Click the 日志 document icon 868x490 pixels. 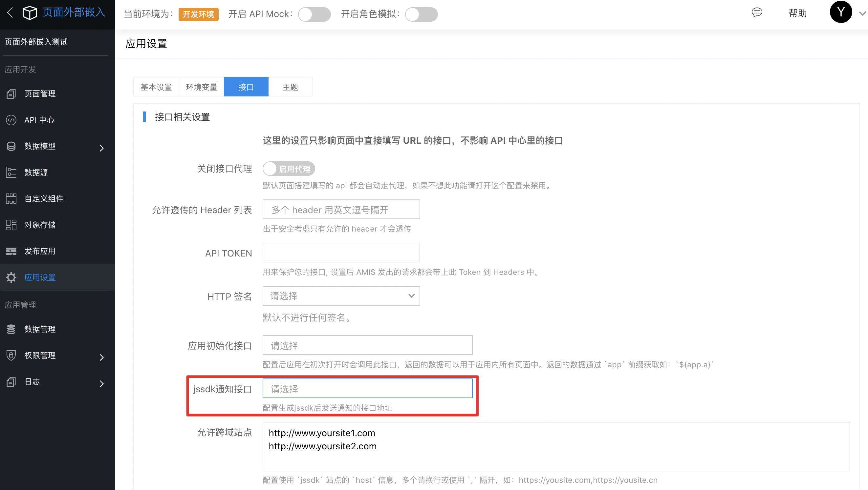[x=11, y=382]
